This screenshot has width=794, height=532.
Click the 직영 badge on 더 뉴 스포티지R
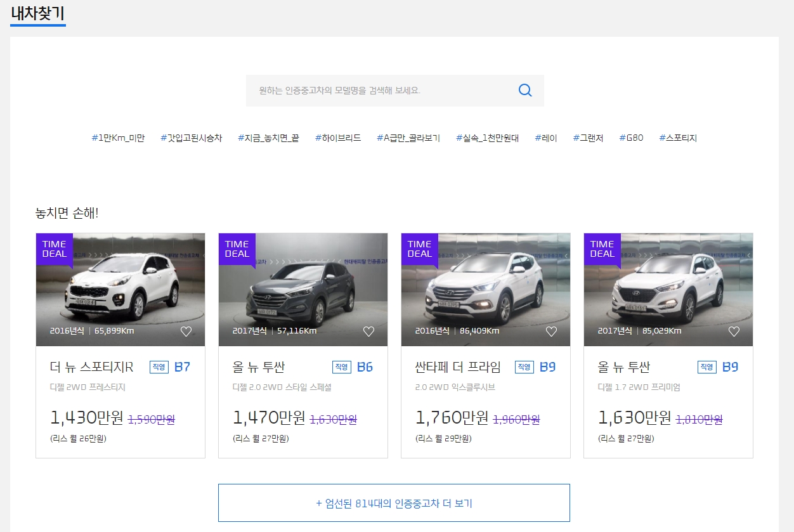coord(159,367)
